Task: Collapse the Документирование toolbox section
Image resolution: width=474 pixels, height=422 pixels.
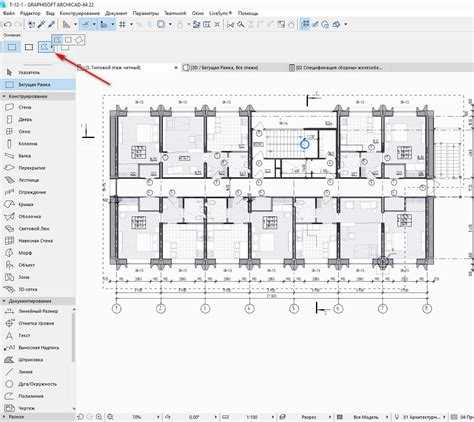Action: pyautogui.click(x=5, y=301)
